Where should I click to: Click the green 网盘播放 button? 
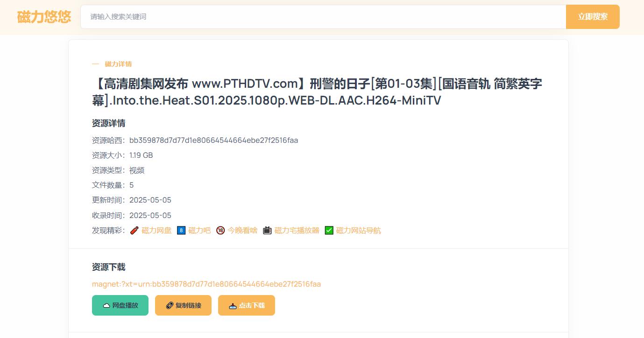(120, 305)
